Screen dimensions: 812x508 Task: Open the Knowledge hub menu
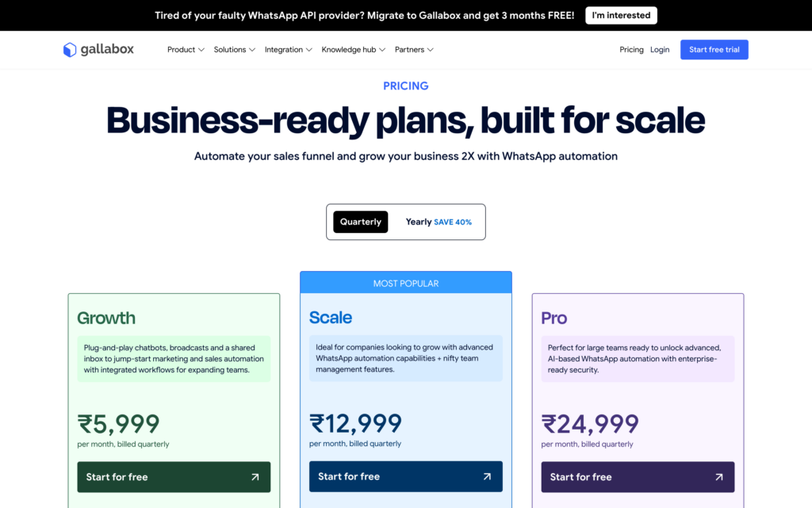(x=349, y=49)
